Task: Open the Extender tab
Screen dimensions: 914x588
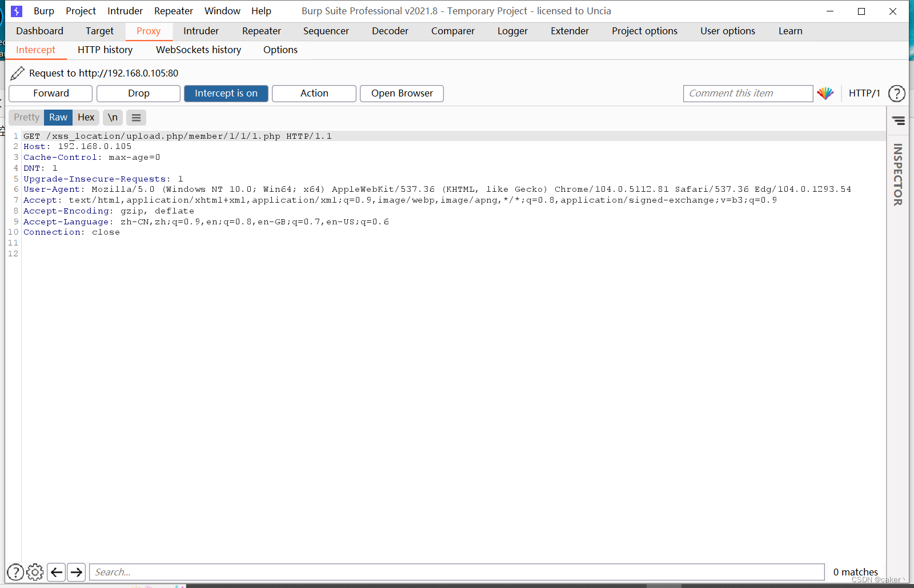Action: (570, 31)
